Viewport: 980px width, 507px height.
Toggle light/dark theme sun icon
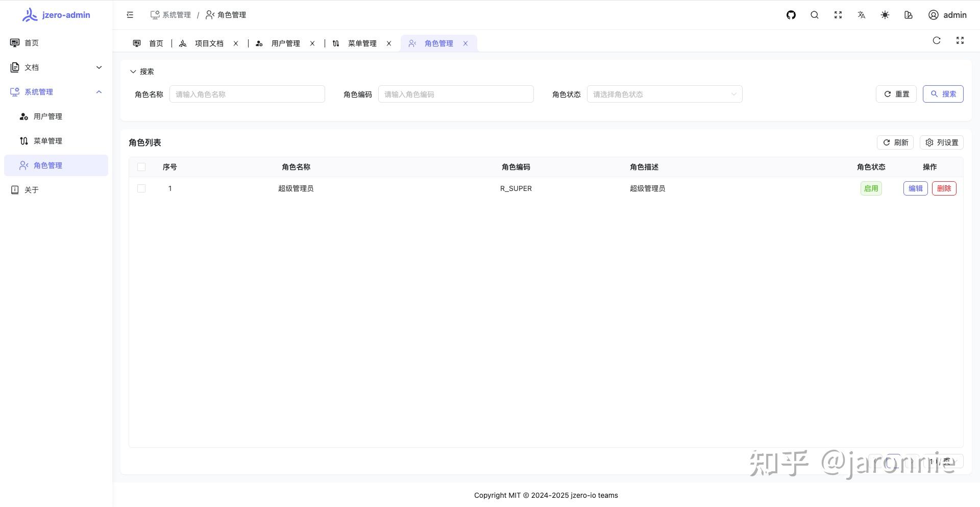885,15
